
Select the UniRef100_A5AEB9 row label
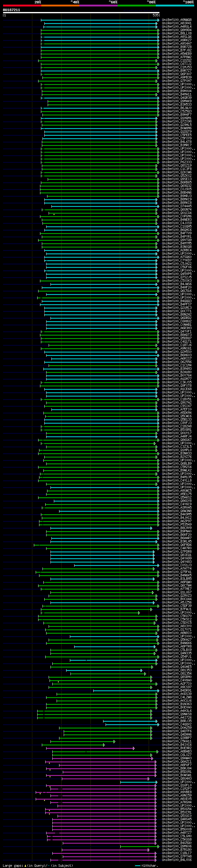[176, 54]
